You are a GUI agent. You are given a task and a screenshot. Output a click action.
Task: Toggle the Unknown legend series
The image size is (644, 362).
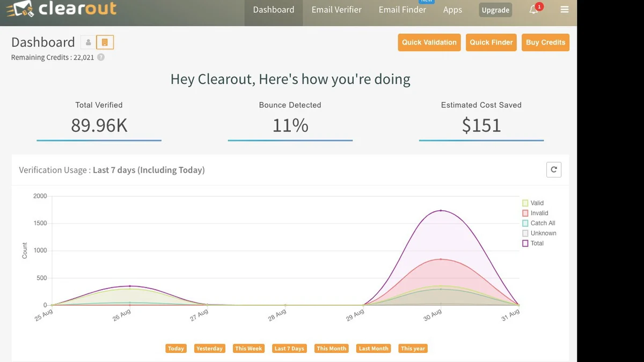(x=539, y=233)
